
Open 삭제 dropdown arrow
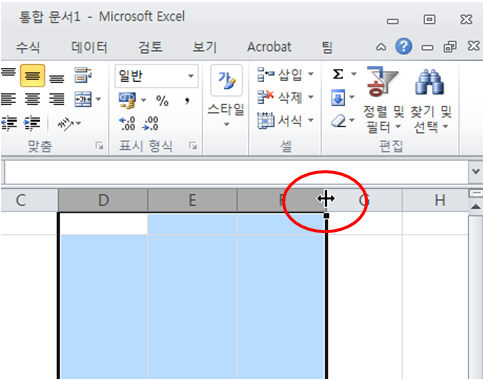pos(311,97)
